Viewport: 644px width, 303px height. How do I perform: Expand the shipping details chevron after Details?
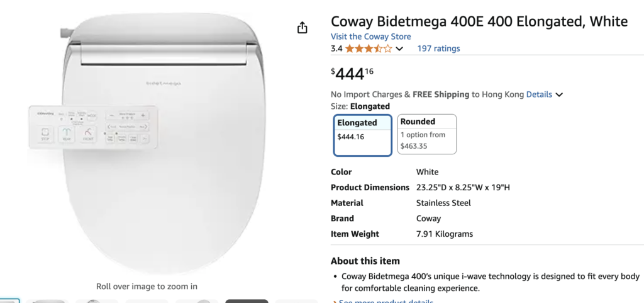559,95
